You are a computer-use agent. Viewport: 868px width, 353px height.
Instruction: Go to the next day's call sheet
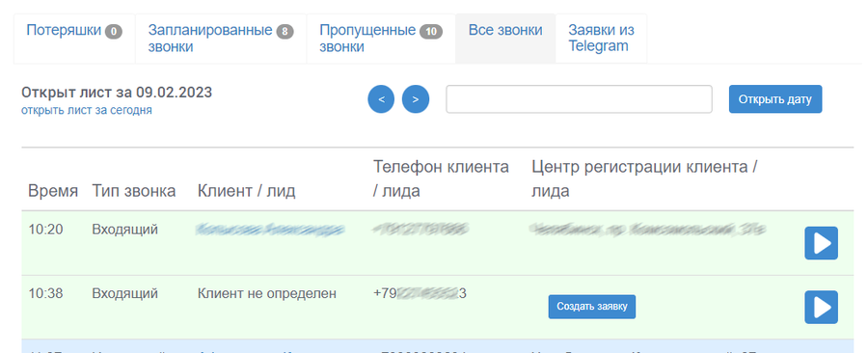coord(416,99)
